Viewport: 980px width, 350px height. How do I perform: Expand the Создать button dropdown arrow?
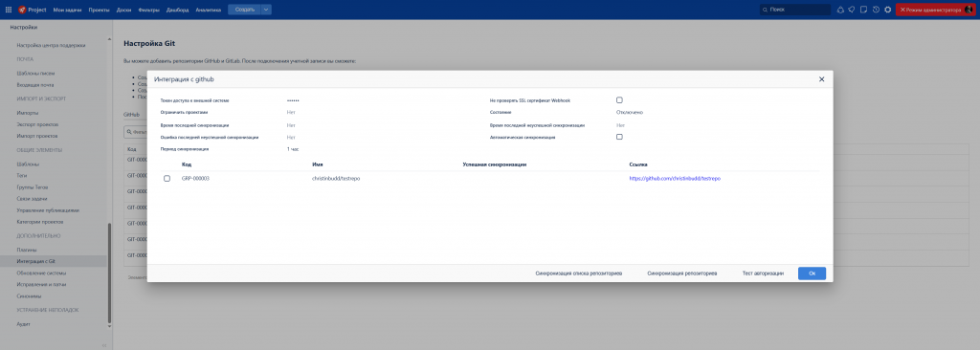[x=266, y=10]
